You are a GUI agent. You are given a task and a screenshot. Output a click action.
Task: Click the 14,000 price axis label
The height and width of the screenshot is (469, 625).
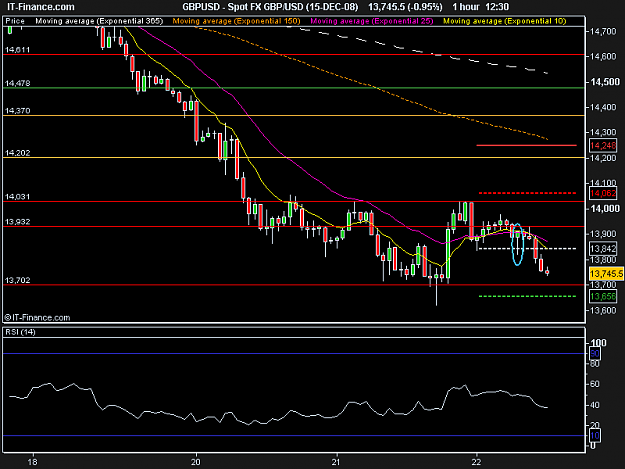(x=605, y=209)
